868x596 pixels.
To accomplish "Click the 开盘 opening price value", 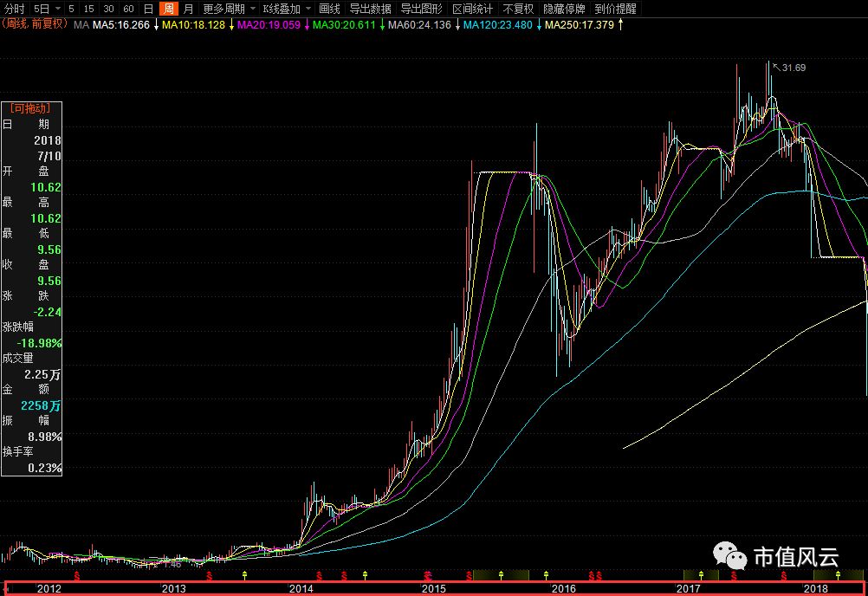I will (x=45, y=187).
